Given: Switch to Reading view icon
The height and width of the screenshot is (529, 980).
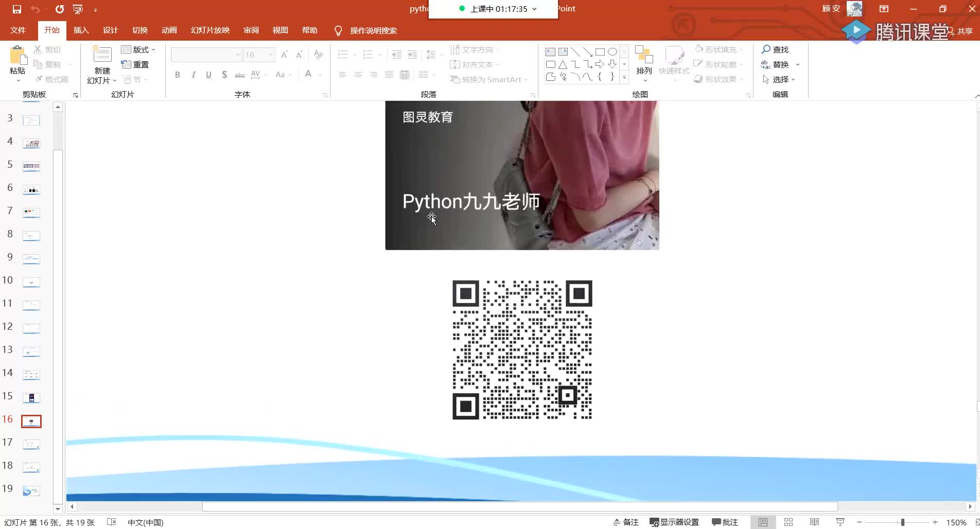Looking at the screenshot, I should pyautogui.click(x=814, y=522).
